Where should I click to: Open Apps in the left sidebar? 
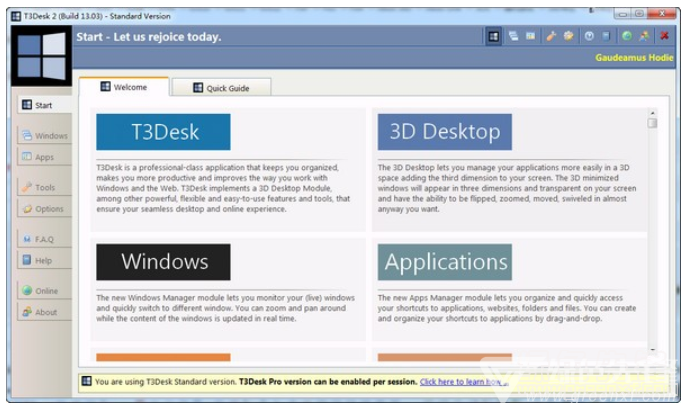(44, 157)
